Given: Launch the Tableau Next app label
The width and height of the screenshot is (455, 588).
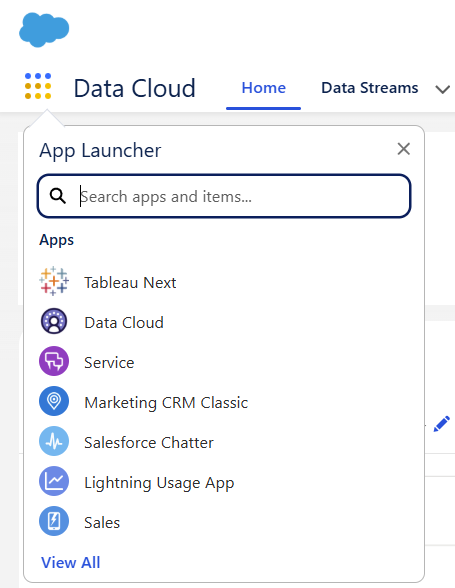Looking at the screenshot, I should [x=130, y=282].
